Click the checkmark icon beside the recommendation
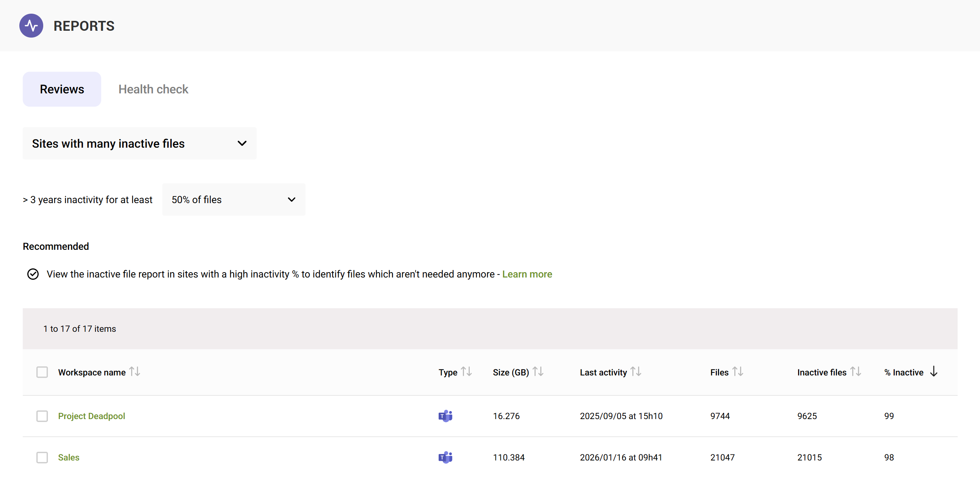The image size is (980, 484). [33, 274]
